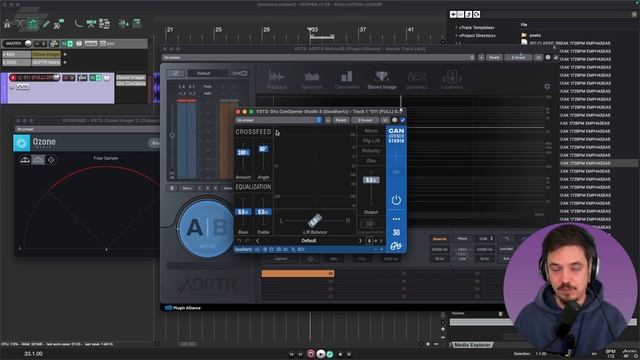Enable Polarity option in CanOpener

point(371,151)
